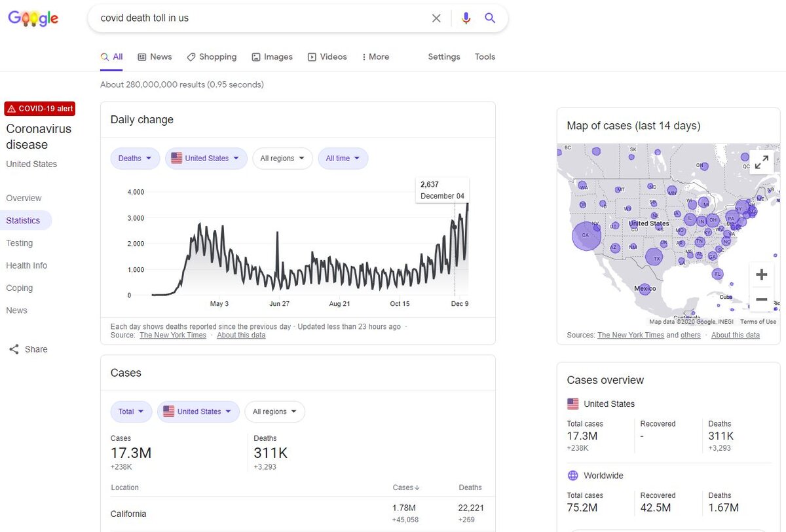The image size is (786, 532).
Task: Click California's 1.78M cases value
Action: 403,508
